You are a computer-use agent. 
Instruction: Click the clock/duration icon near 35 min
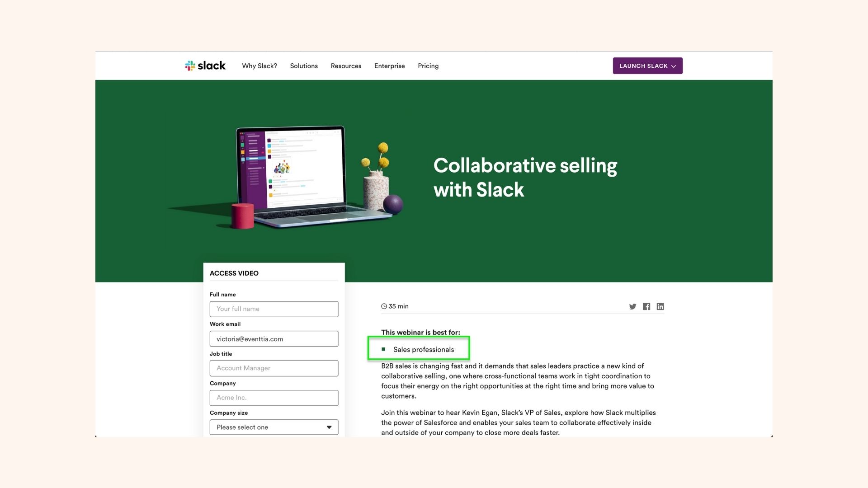pyautogui.click(x=383, y=306)
